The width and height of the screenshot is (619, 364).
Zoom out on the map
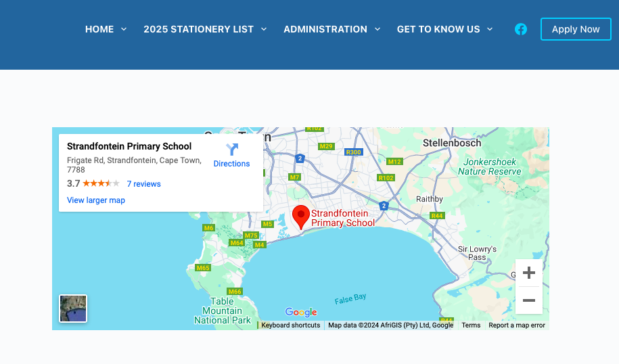coord(529,300)
